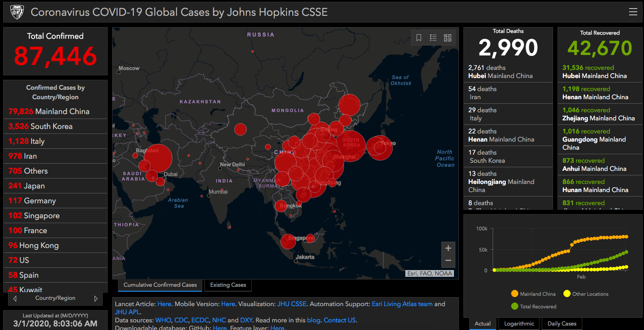Switch to the Logarithmic chart tab
The width and height of the screenshot is (644, 330).
[x=519, y=324]
